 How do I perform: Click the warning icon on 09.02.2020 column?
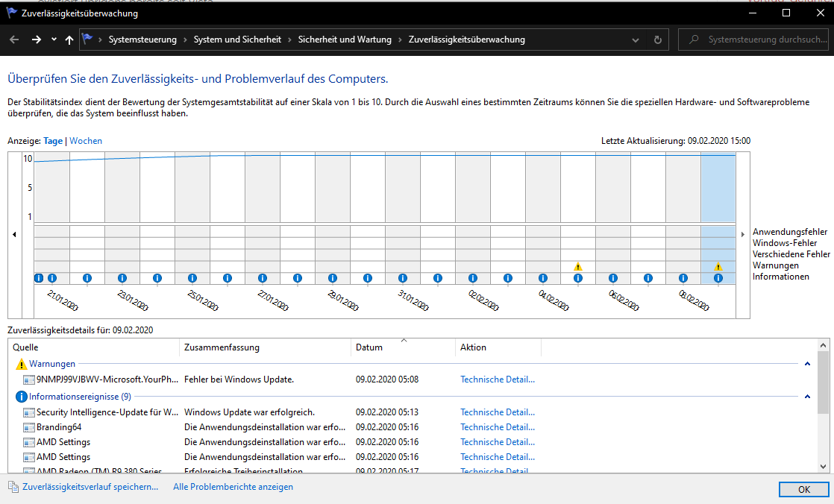(718, 266)
